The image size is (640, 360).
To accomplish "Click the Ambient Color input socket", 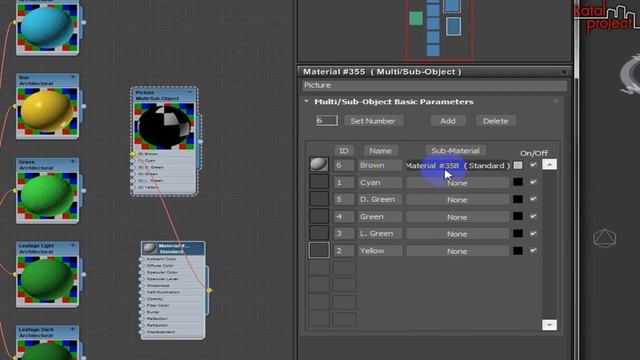I will click(142, 259).
